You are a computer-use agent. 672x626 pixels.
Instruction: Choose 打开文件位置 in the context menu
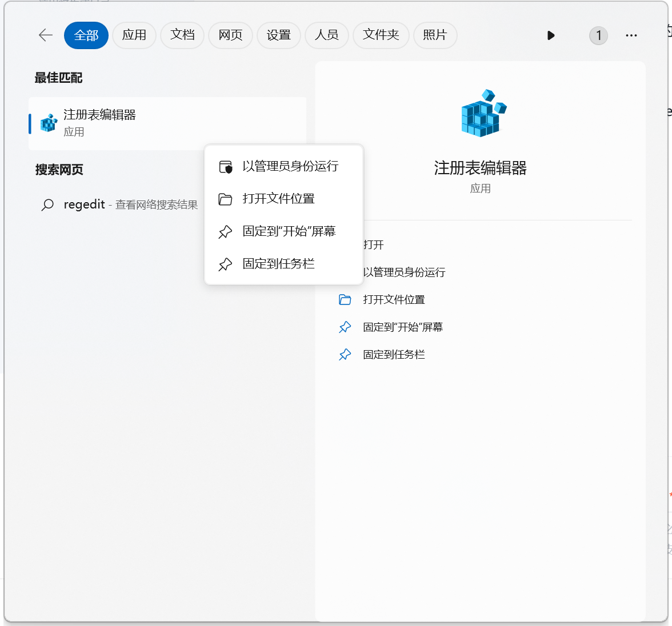pyautogui.click(x=283, y=199)
